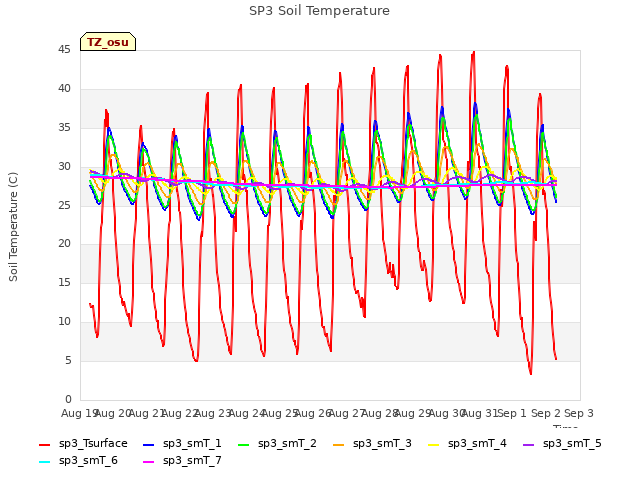Click the Aug 24 x-axis date label
This screenshot has height=480, width=640.
point(247,413)
